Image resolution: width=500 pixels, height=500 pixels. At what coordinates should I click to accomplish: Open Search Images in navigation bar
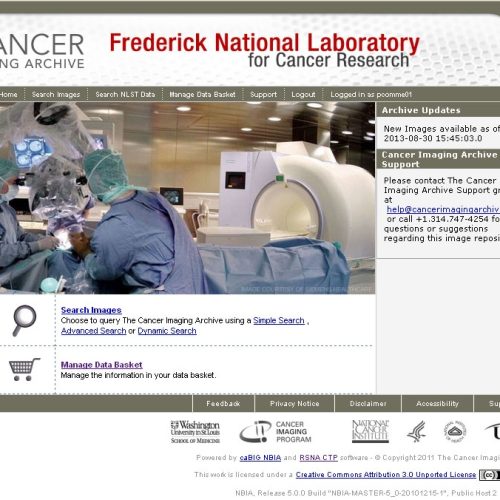(x=56, y=95)
